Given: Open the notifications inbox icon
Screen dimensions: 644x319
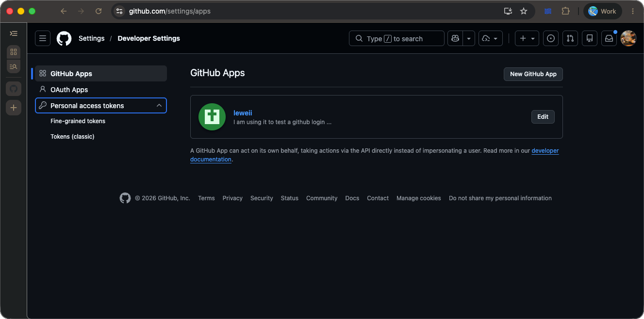Looking at the screenshot, I should point(609,38).
